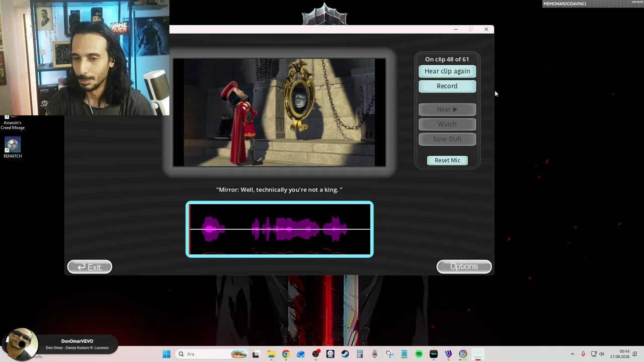The height and width of the screenshot is (362, 644).
Task: Close the dubbing app window
Action: (486, 29)
